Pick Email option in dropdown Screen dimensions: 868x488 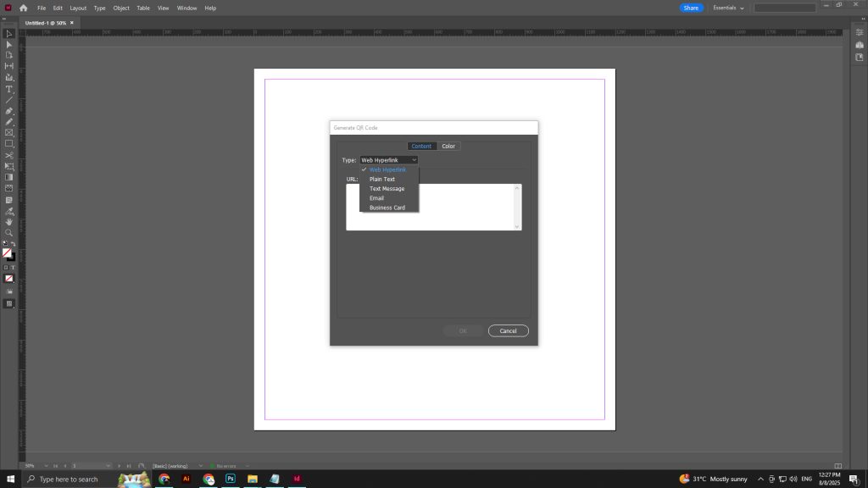(x=376, y=198)
